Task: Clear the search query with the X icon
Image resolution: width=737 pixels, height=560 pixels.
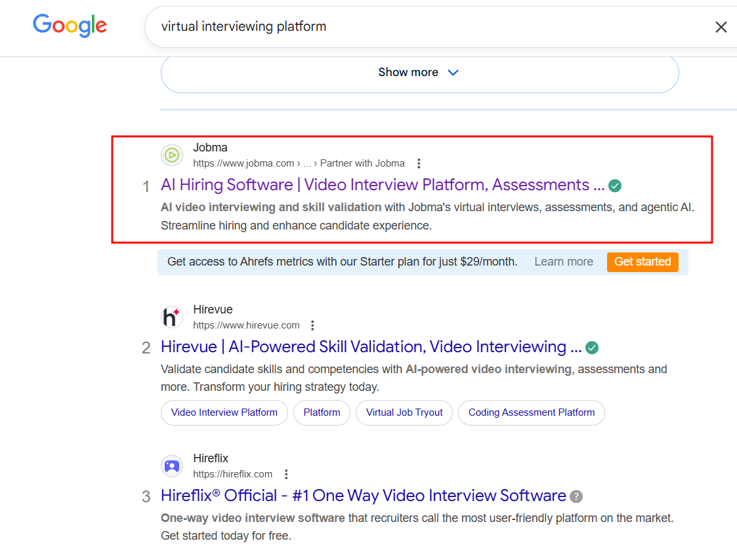Action: (x=721, y=27)
